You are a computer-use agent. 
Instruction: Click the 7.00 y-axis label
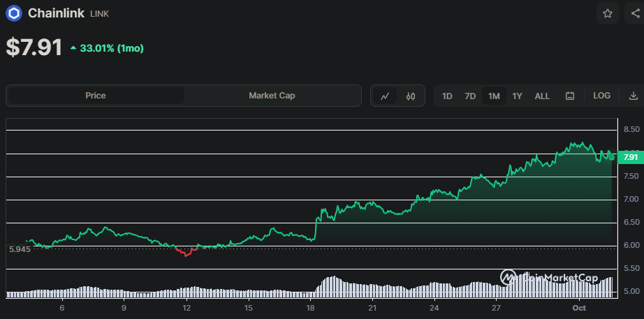(x=631, y=199)
